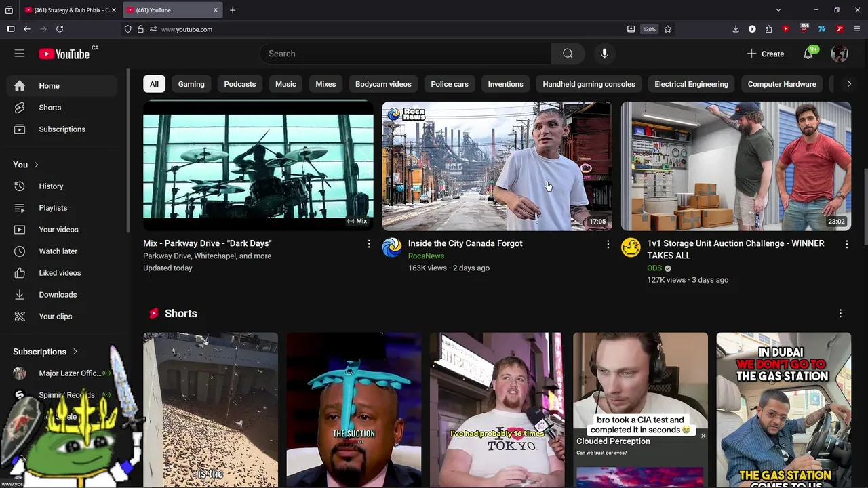The image size is (868, 488).
Task: Open Watch later in sidebar
Action: pyautogui.click(x=62, y=251)
